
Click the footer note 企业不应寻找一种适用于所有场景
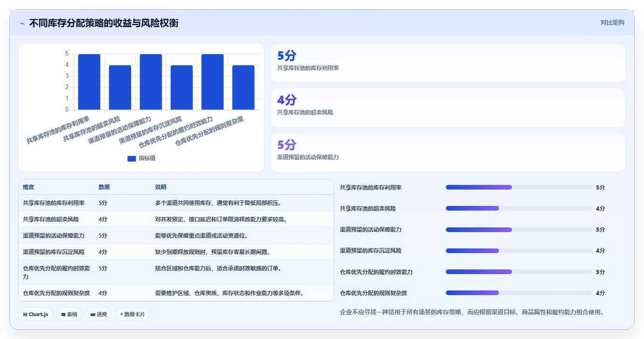click(x=472, y=312)
